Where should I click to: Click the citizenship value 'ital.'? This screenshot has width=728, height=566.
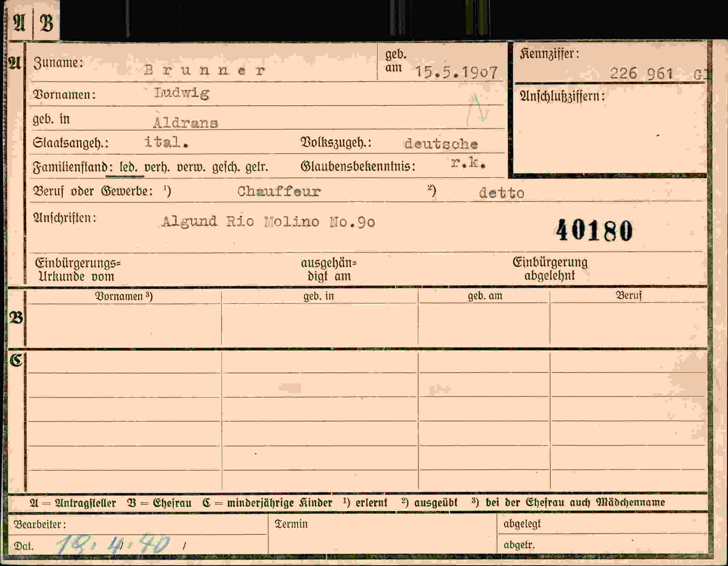click(x=167, y=142)
